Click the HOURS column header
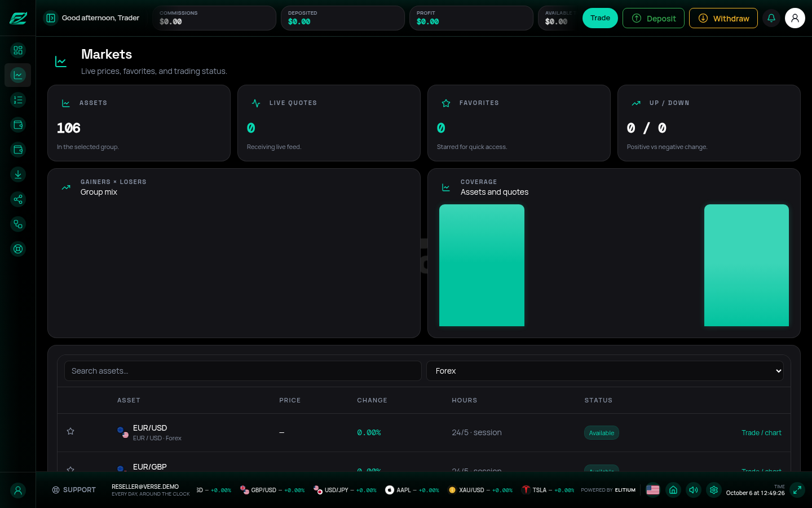Viewport: 812px width, 508px height. [x=465, y=400]
